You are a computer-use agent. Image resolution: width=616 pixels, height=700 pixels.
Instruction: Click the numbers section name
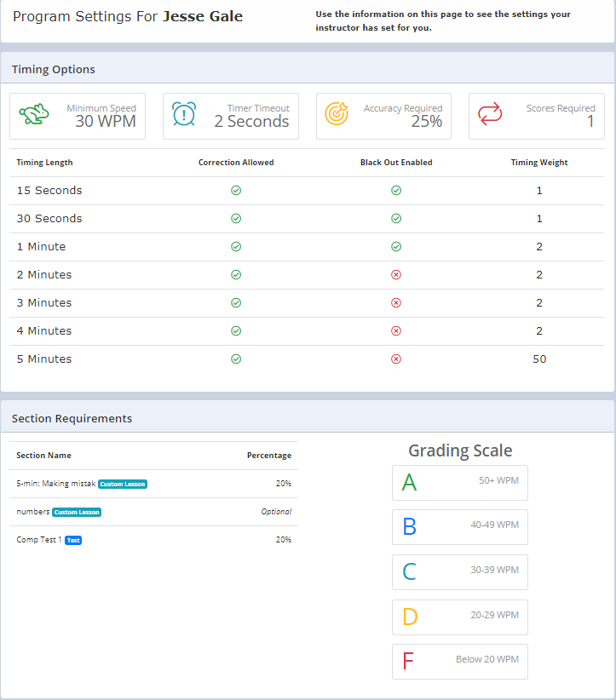point(33,512)
